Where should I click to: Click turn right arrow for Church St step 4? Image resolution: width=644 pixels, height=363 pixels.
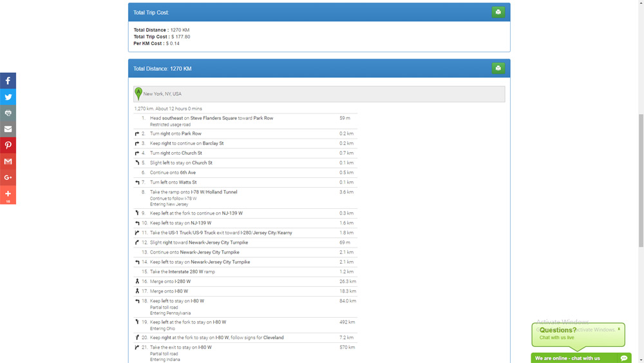137,153
